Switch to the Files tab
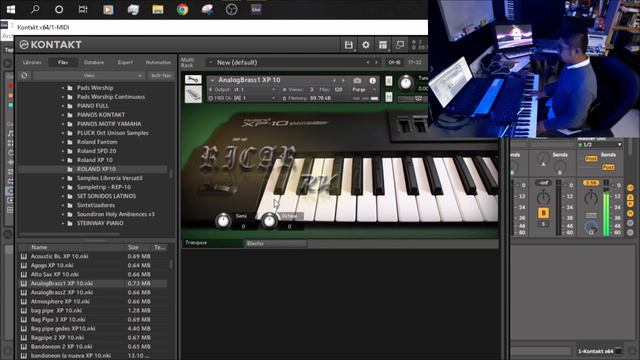The width and height of the screenshot is (640, 360). pos(63,62)
